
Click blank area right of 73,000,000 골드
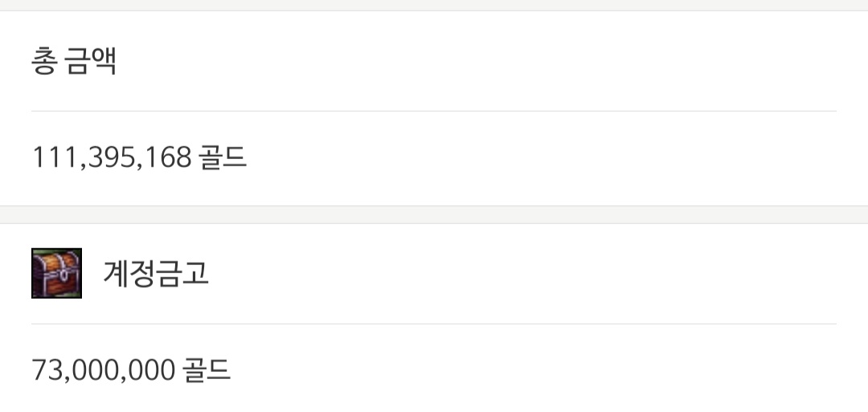(x=534, y=370)
